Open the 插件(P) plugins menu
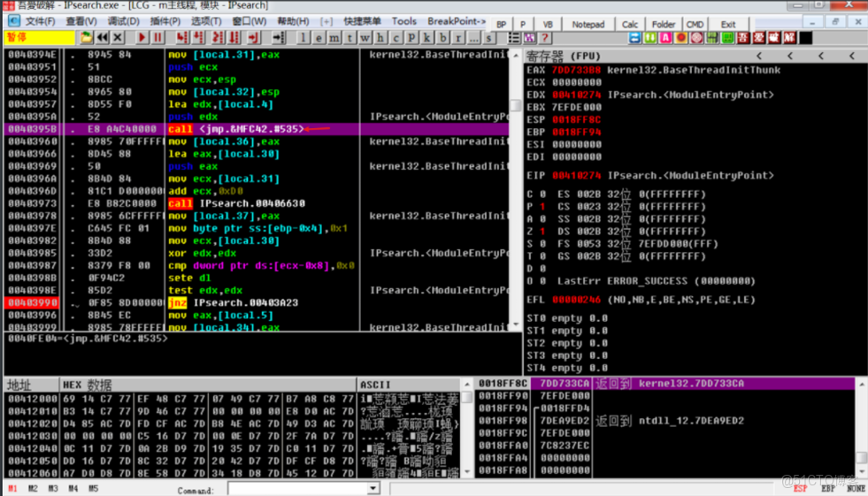The image size is (868, 496). coord(165,21)
